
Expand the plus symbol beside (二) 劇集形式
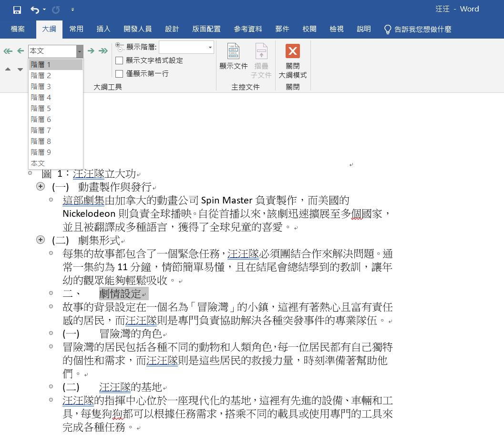(x=41, y=240)
